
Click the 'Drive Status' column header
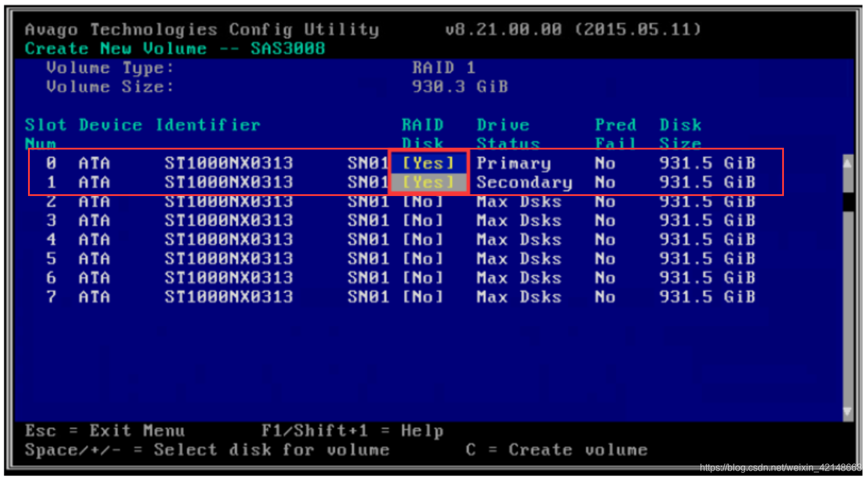(x=508, y=134)
